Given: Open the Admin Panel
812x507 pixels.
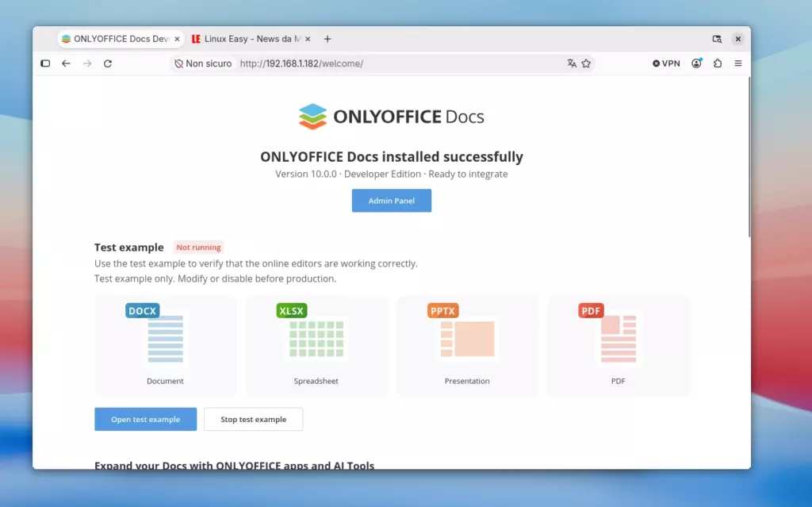Looking at the screenshot, I should pyautogui.click(x=392, y=201).
